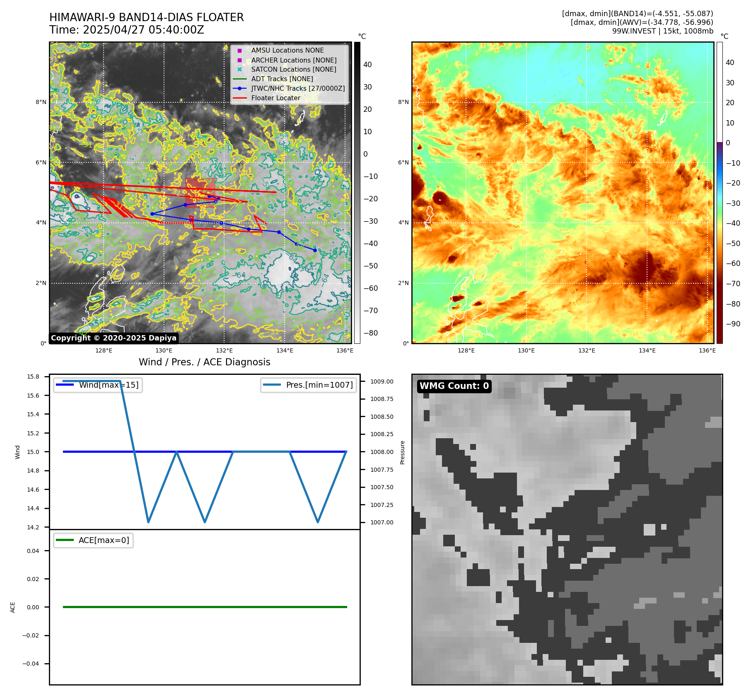Click the magenta AMSU Locations legend marker

pos(239,51)
